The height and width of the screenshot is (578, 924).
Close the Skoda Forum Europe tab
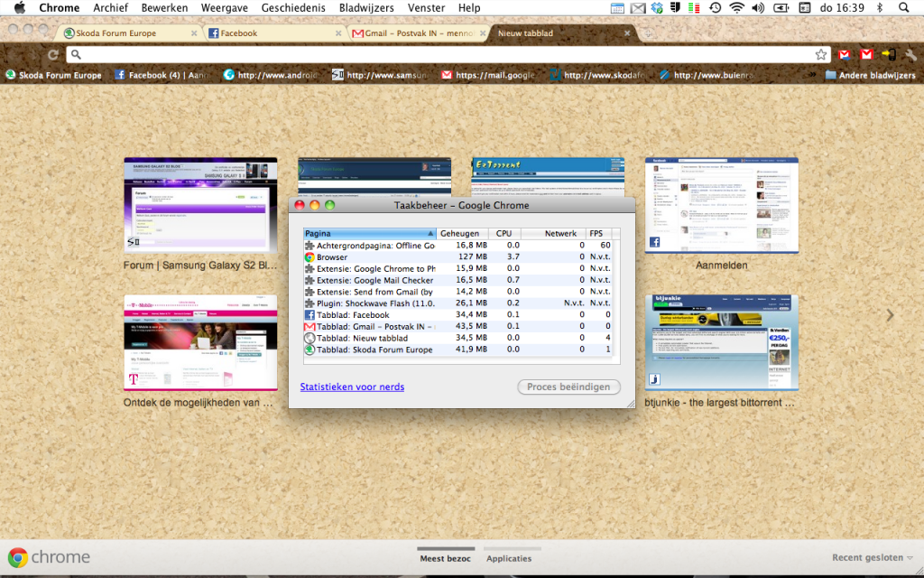click(194, 33)
